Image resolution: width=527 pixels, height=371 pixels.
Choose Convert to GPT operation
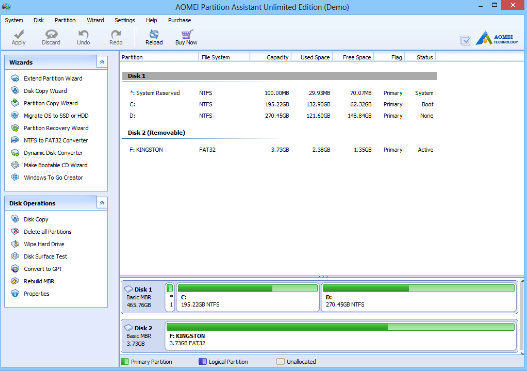tap(43, 269)
